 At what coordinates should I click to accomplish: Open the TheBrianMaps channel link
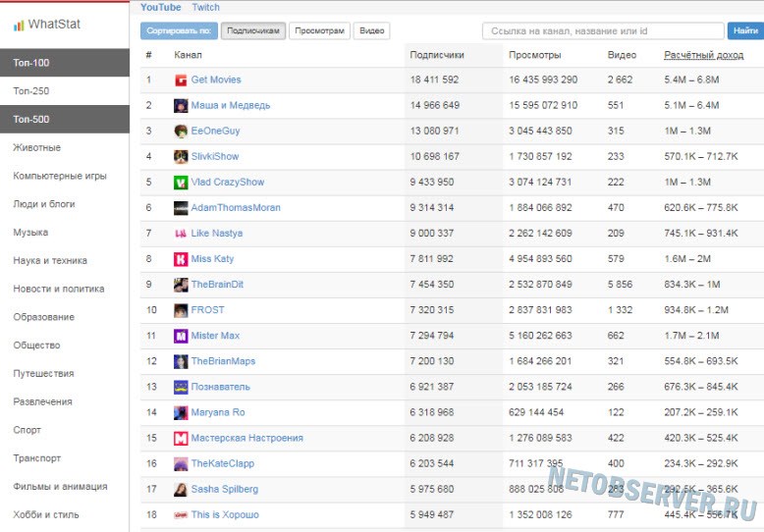click(x=223, y=361)
